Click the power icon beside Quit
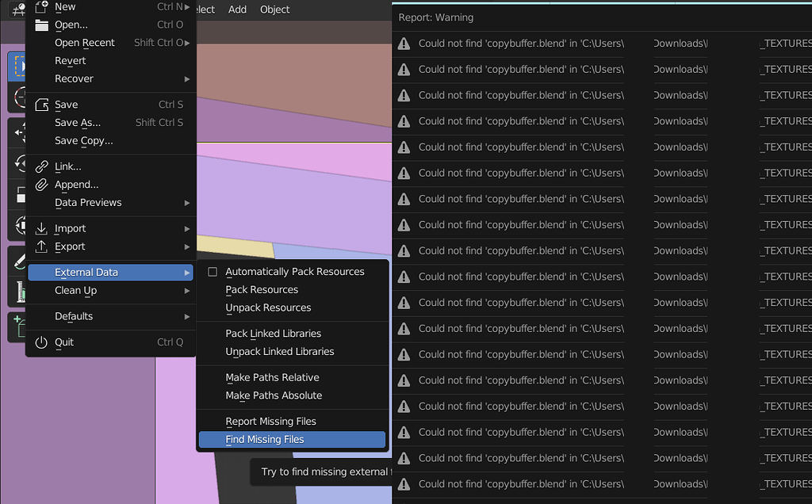The height and width of the screenshot is (504, 812). (41, 342)
